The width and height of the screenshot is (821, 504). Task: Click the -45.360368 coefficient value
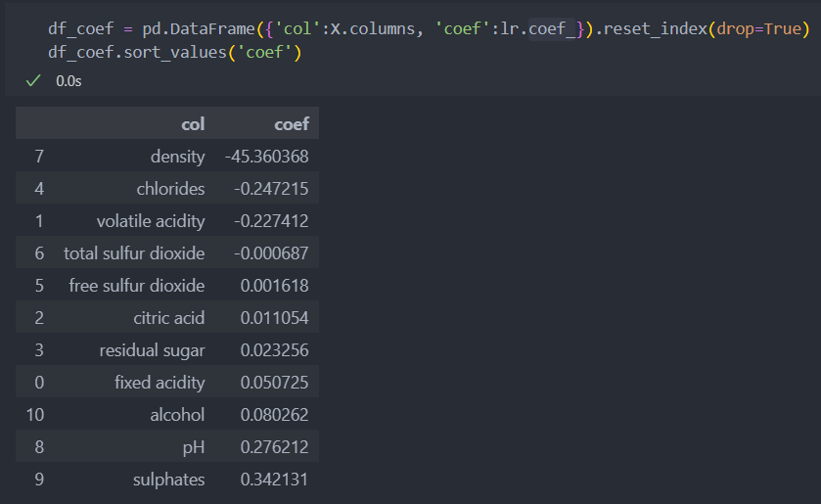click(266, 157)
